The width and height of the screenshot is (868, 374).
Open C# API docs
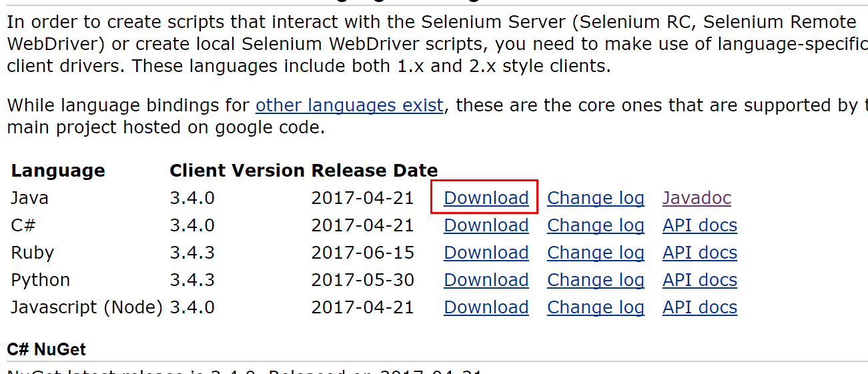tap(699, 225)
